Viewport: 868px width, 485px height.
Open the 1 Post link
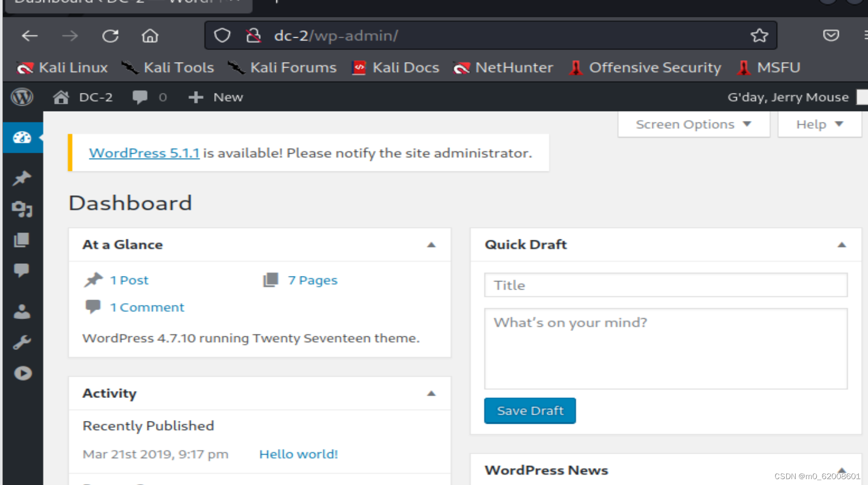129,280
